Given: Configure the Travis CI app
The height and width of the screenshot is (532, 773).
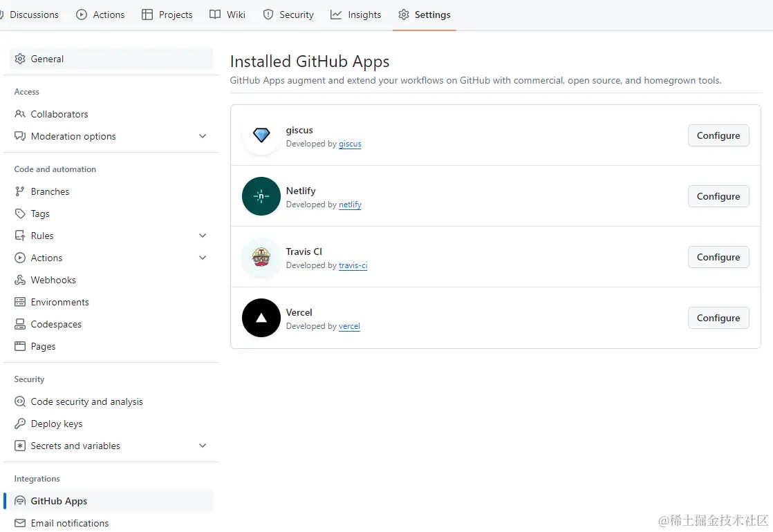Looking at the screenshot, I should coord(718,257).
